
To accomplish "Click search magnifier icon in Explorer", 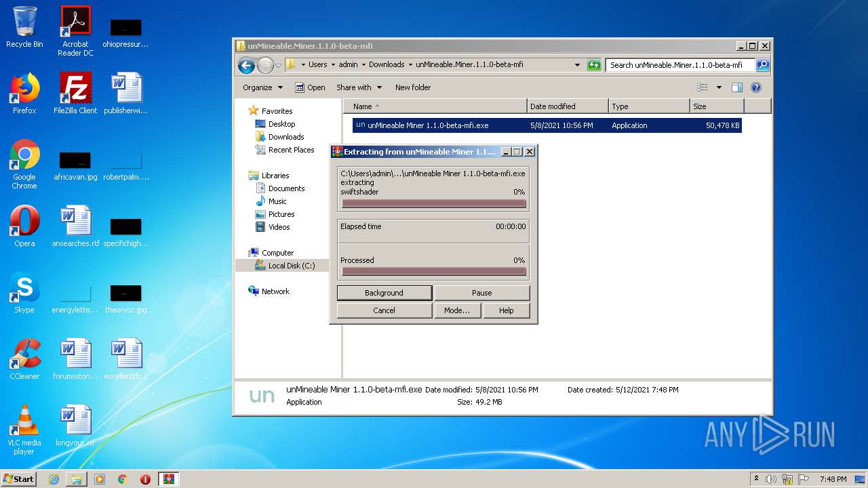I will (763, 65).
